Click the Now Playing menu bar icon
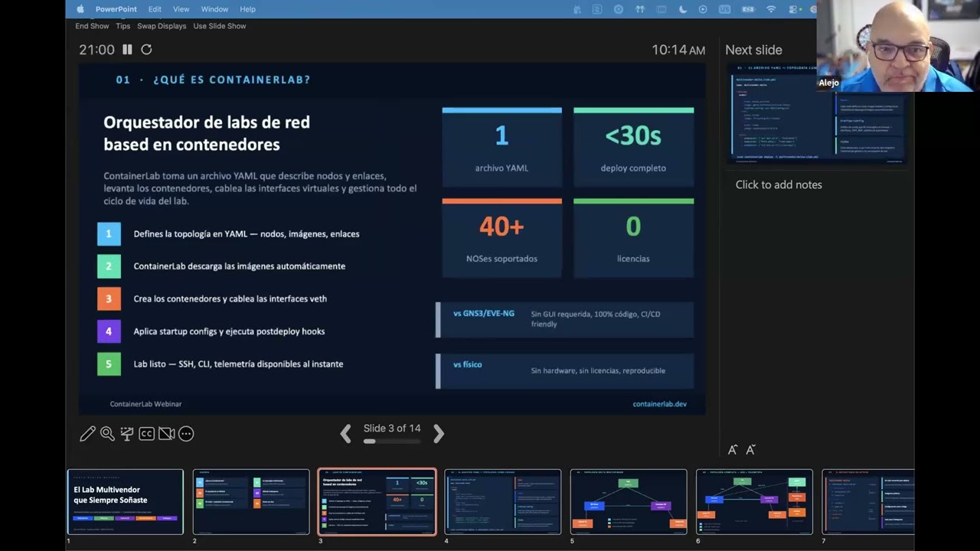The width and height of the screenshot is (980, 551). click(x=703, y=9)
